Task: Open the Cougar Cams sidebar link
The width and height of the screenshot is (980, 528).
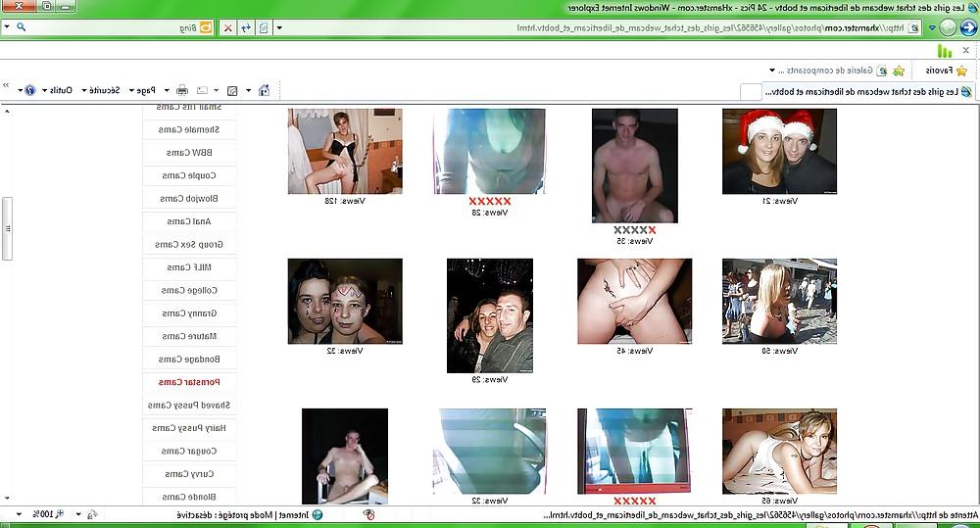Action: [x=189, y=451]
